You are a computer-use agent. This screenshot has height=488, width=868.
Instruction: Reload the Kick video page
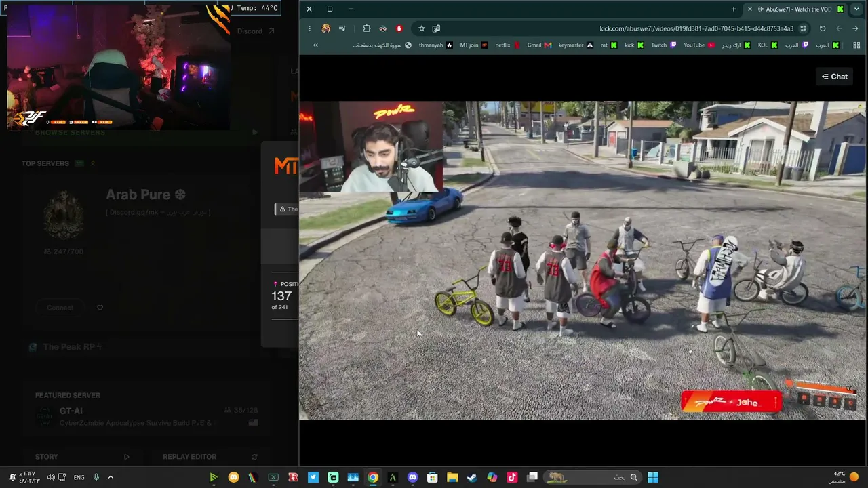point(823,28)
